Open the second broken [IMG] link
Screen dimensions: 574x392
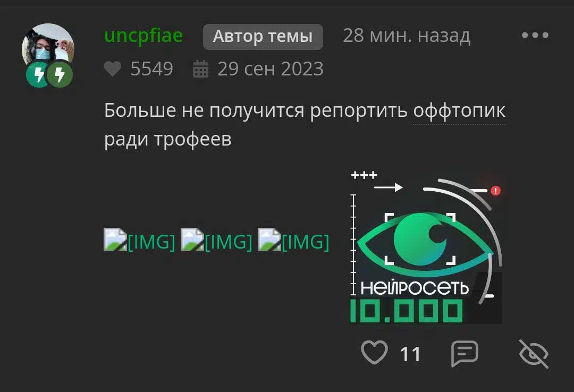pyautogui.click(x=216, y=241)
